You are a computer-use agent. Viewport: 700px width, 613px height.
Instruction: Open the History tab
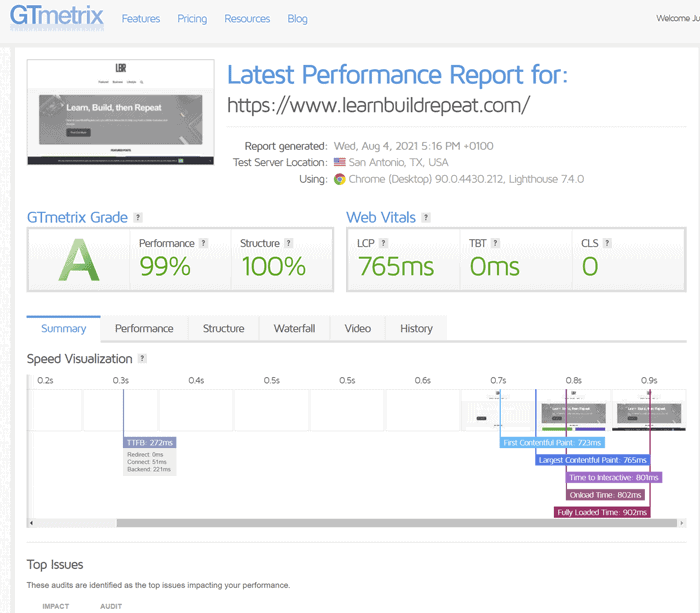coord(416,329)
